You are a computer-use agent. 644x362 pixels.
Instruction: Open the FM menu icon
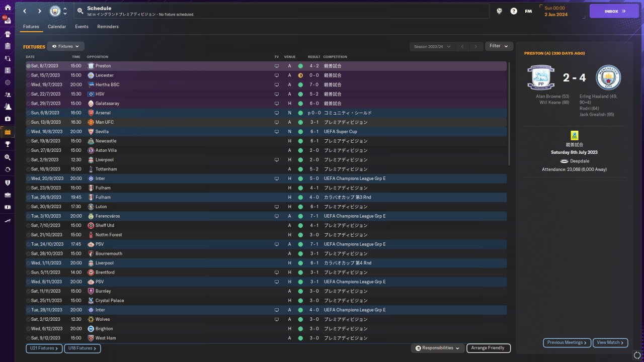pos(528,11)
